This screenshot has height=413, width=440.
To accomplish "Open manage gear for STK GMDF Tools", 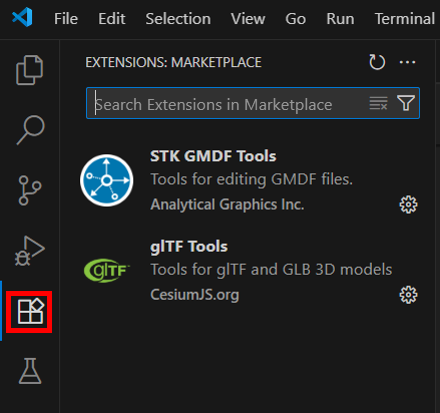I will pos(408,204).
